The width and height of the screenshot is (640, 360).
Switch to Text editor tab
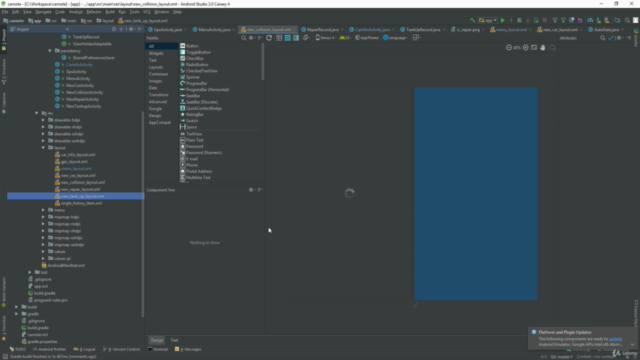(174, 340)
